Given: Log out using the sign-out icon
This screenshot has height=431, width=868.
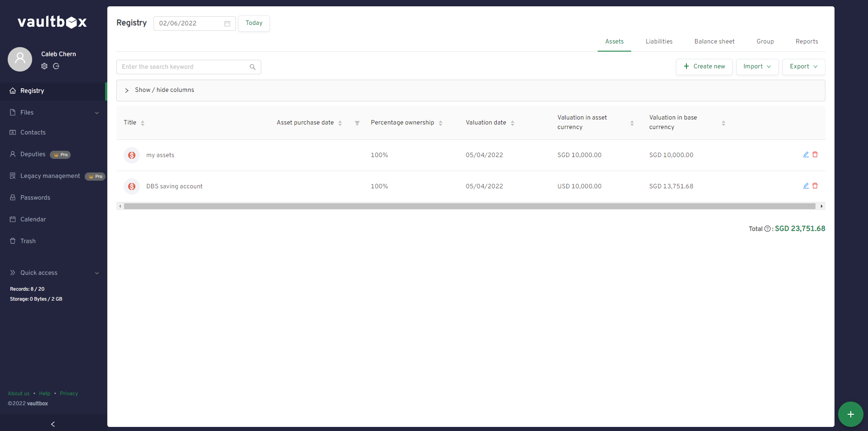Looking at the screenshot, I should (x=56, y=66).
